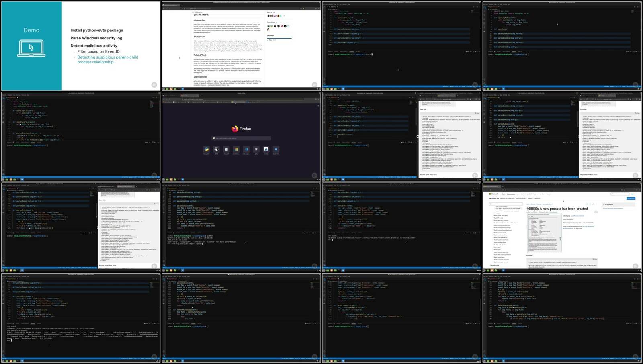Screen dimensions: 643x364
Task: Toggle README.md outline icon on python-evtx page
Action: (192, 12)
